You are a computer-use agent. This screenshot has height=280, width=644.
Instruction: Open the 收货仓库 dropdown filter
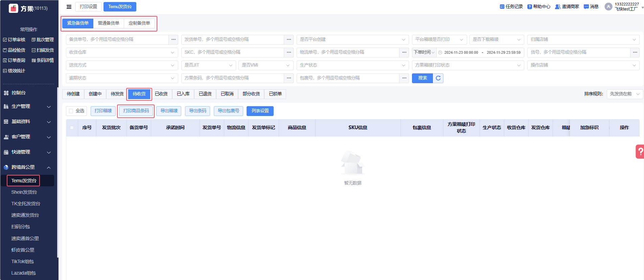[122, 52]
